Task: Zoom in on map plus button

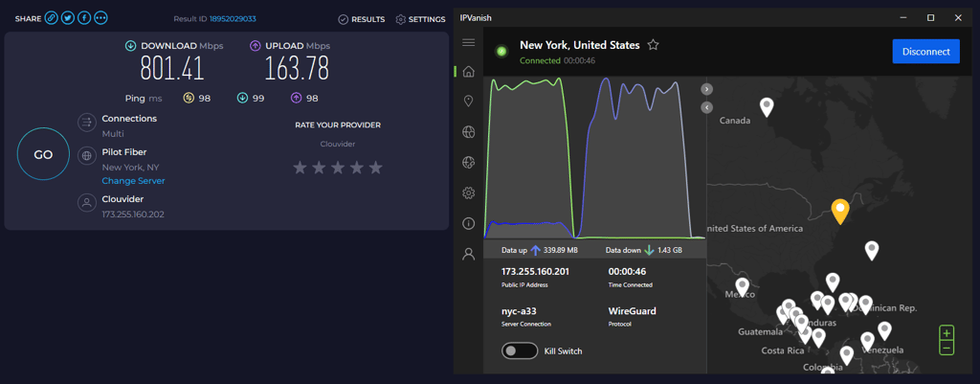Action: 947,333
